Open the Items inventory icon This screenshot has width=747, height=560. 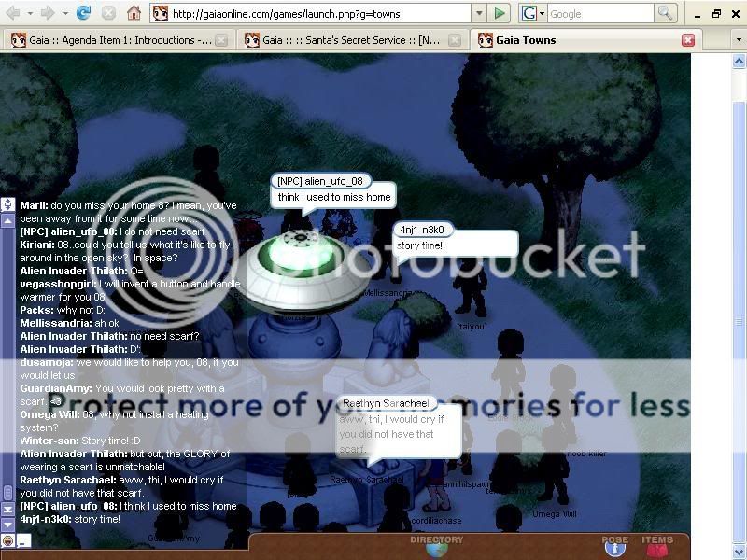coord(657,548)
